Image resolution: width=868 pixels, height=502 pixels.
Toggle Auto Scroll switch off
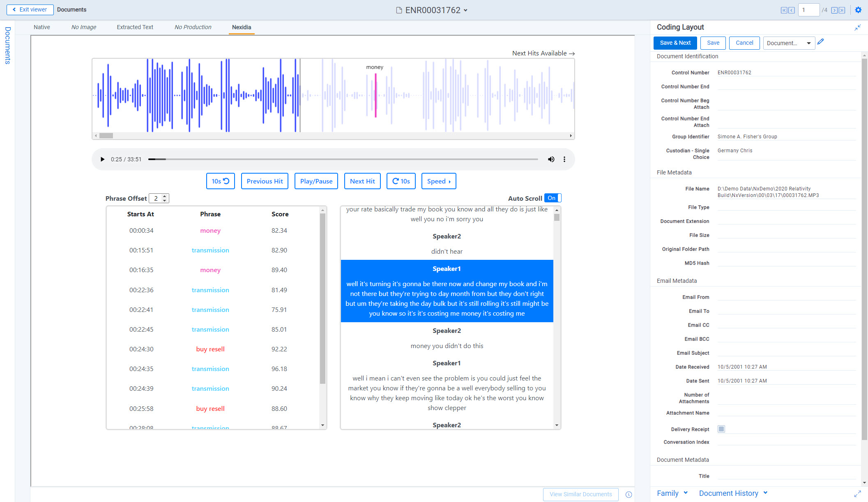click(x=553, y=198)
